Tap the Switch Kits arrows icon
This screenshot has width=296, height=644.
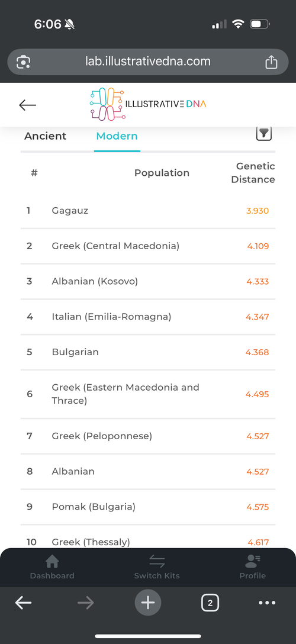click(x=157, y=561)
